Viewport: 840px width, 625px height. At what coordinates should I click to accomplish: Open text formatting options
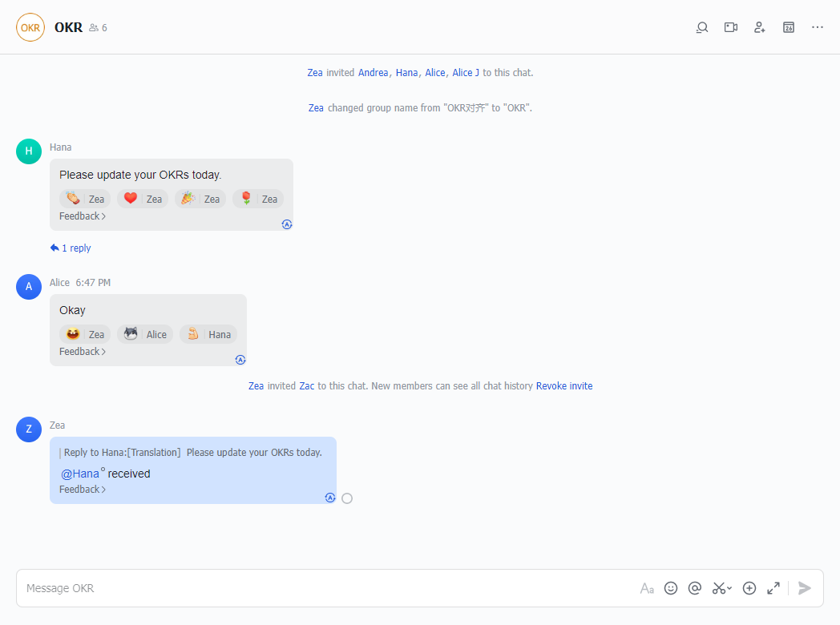point(647,587)
